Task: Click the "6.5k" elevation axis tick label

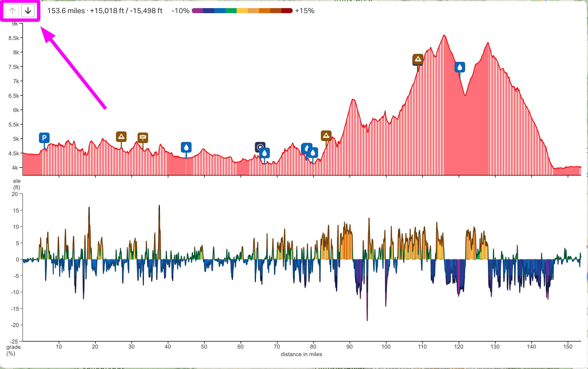Action: (x=14, y=96)
